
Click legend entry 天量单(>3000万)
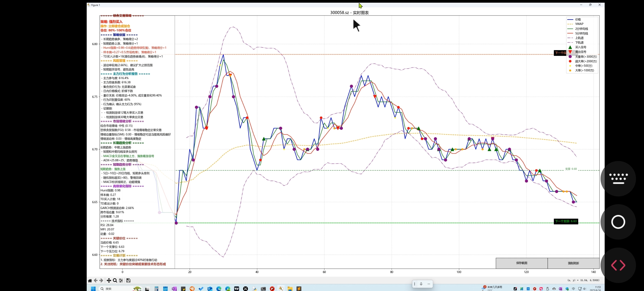click(586, 57)
